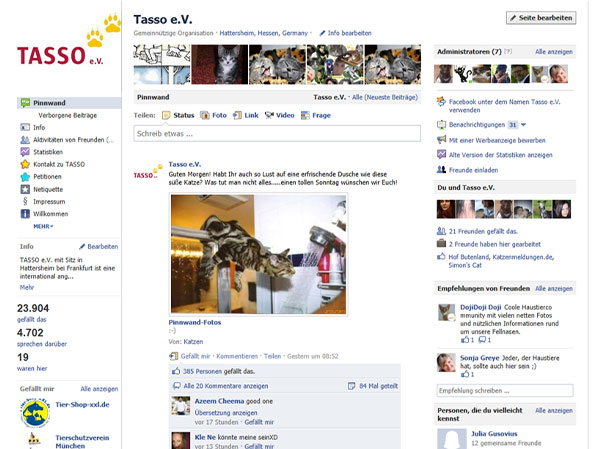Click the Foto picture icon in share bar
Image resolution: width=600 pixels, height=449 pixels.
coord(205,115)
